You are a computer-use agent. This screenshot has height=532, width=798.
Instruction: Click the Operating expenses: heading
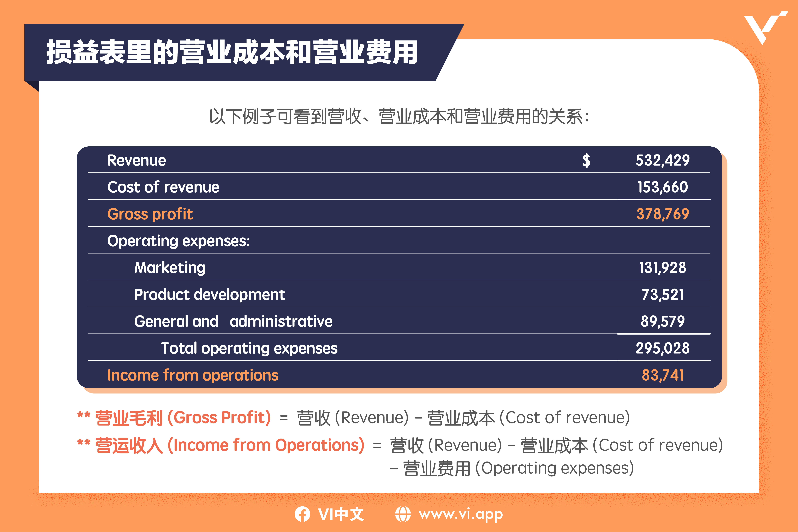[x=178, y=241]
